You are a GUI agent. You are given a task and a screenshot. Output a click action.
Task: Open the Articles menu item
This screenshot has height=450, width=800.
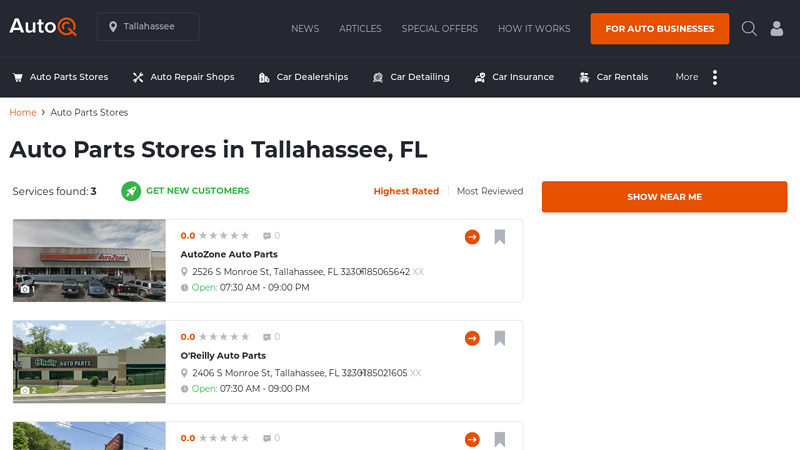click(x=360, y=29)
